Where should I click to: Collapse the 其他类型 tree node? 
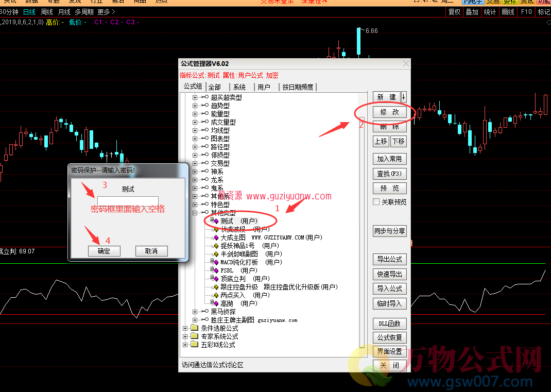point(195,213)
